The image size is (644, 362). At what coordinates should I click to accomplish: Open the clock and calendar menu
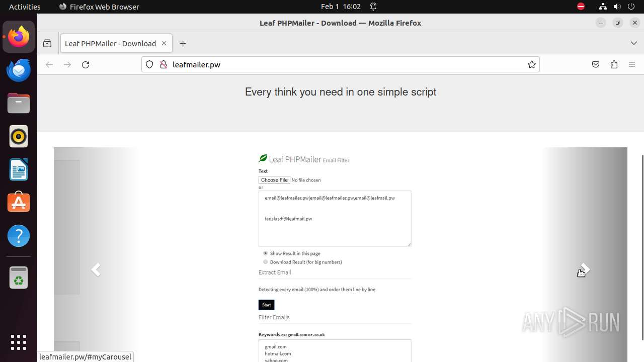(x=341, y=7)
